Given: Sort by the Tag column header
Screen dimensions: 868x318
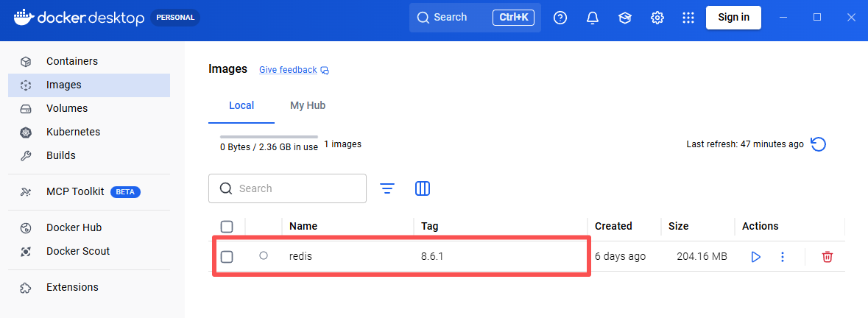Looking at the screenshot, I should coord(429,226).
